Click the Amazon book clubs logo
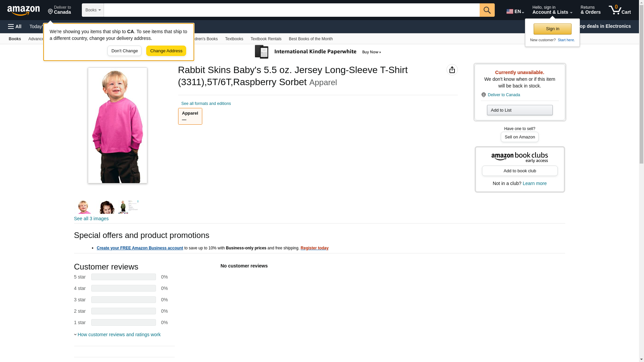Screen dimensions: 644x362 pyautogui.click(x=520, y=158)
